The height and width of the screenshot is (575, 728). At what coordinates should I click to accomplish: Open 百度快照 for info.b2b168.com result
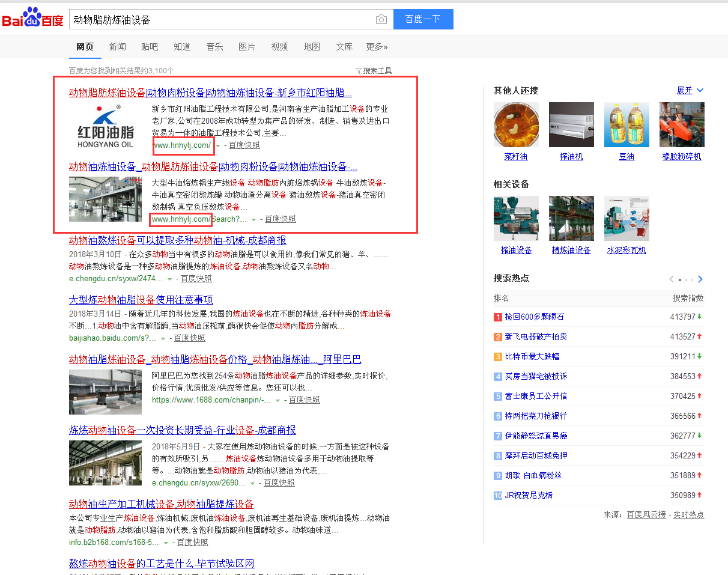pyautogui.click(x=193, y=543)
